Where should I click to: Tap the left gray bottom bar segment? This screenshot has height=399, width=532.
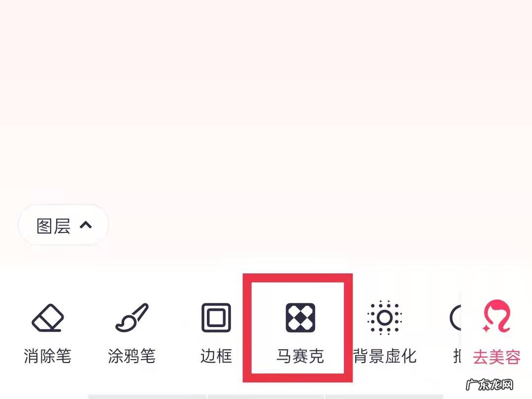click(x=147, y=397)
